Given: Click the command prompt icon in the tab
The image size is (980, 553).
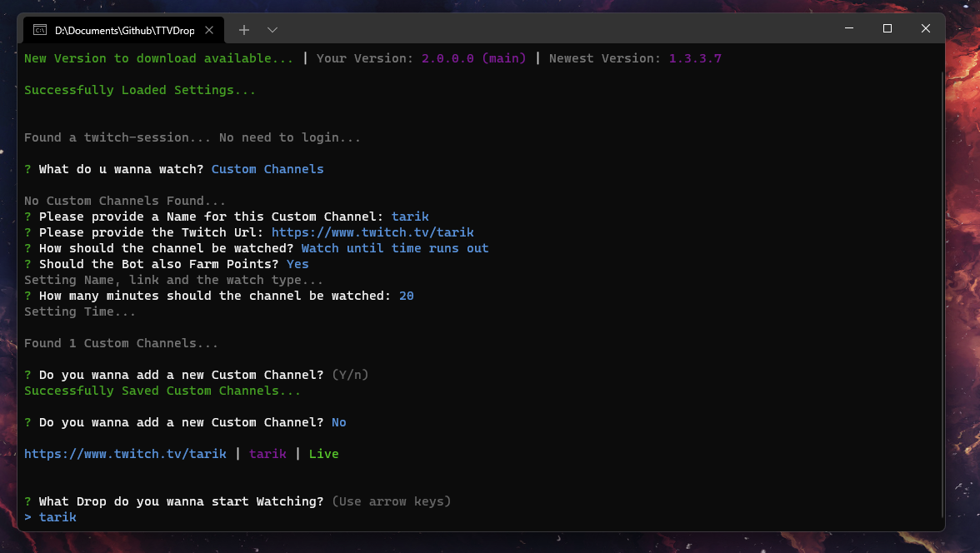Looking at the screenshot, I should [40, 30].
